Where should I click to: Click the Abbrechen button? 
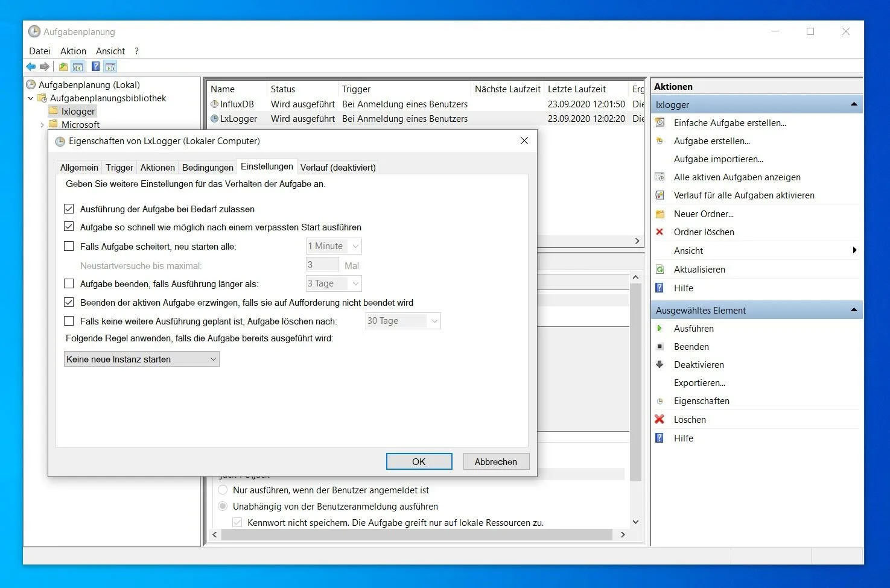pyautogui.click(x=496, y=461)
